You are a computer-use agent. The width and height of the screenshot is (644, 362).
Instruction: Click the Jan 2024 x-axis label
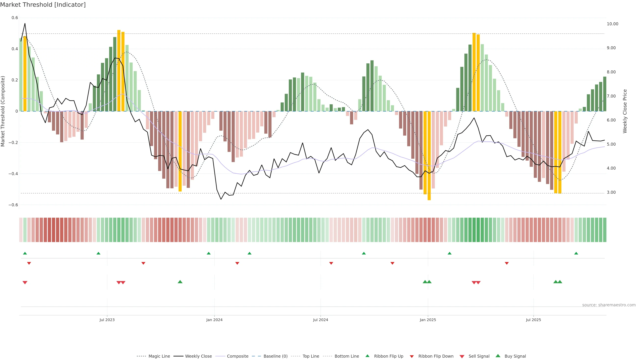(x=214, y=320)
